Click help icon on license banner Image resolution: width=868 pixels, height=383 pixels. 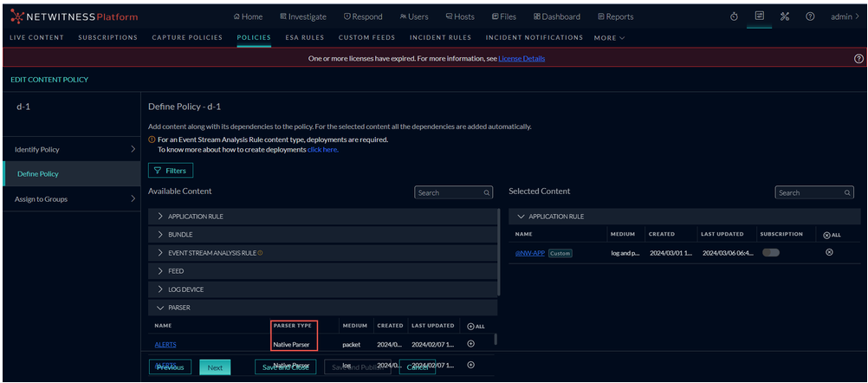[858, 58]
